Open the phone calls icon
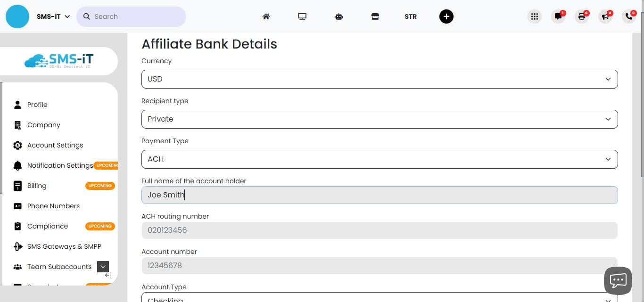644x302 pixels. coord(629,16)
